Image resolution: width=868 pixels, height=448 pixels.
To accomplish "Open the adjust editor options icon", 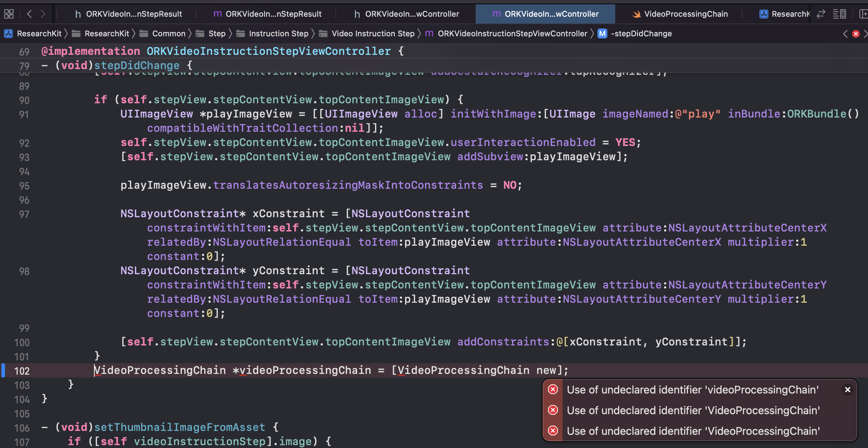I will (839, 14).
